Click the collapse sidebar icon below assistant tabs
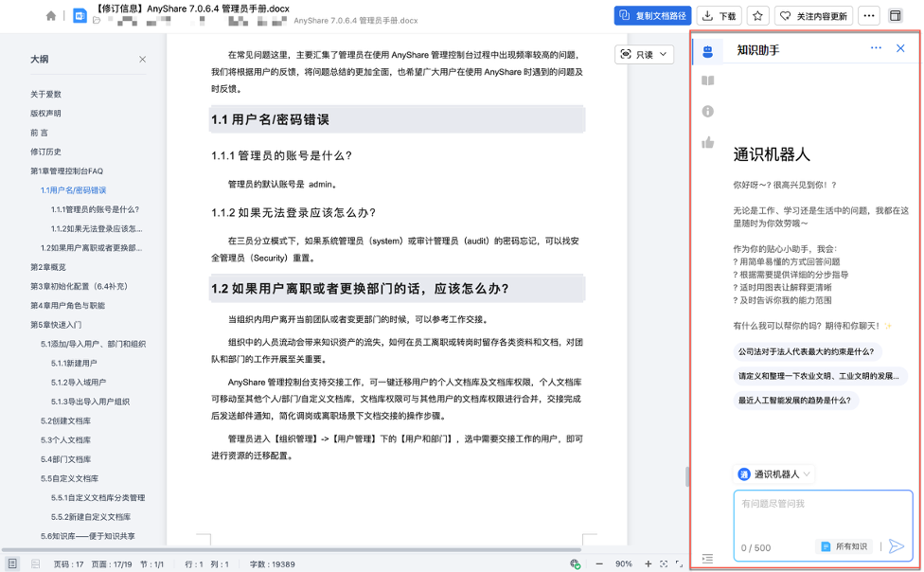Image resolution: width=924 pixels, height=572 pixels. (x=708, y=558)
